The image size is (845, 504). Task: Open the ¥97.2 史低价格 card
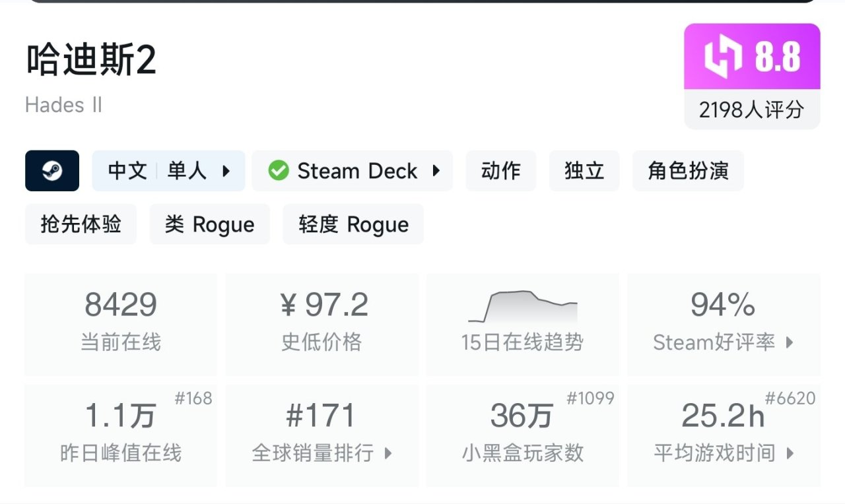click(321, 325)
